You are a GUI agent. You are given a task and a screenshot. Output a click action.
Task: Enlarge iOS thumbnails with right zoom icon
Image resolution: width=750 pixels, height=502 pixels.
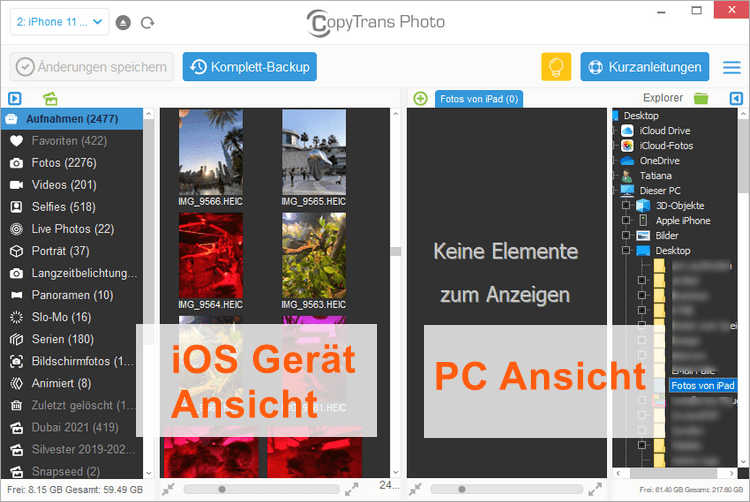pyautogui.click(x=352, y=489)
